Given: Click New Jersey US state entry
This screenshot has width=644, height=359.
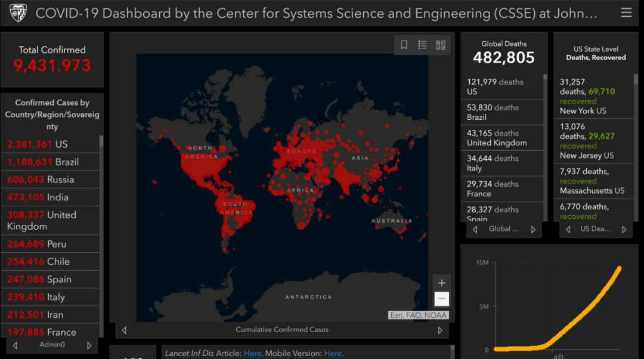Looking at the screenshot, I should pyautogui.click(x=594, y=141).
